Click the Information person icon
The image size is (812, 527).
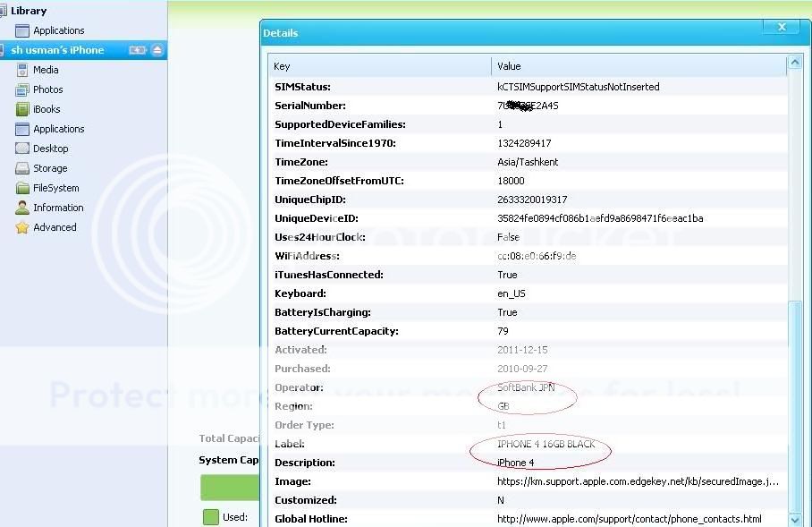[21, 208]
